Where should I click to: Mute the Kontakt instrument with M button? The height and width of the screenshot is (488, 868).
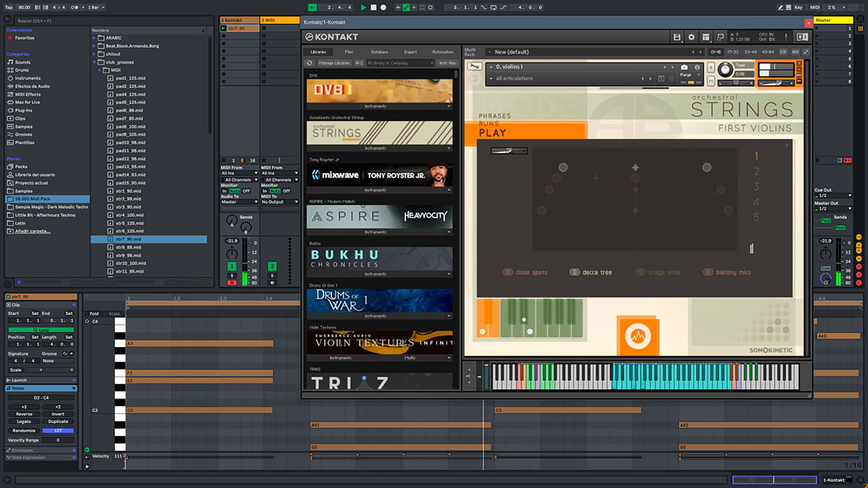point(710,82)
